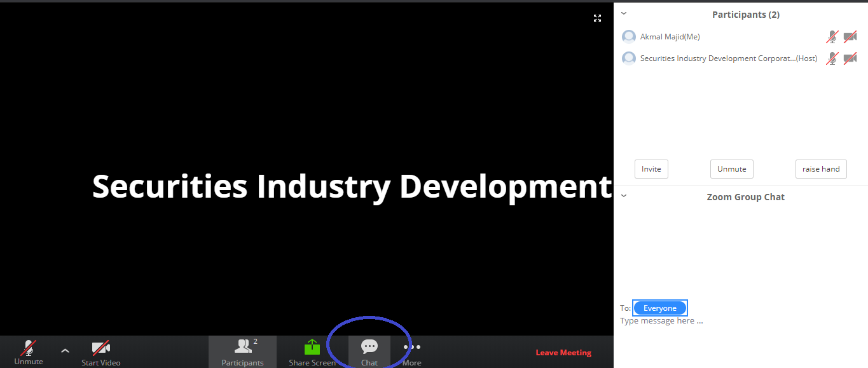Select Securities Industry Development Corporat...(Host) row
Image resolution: width=868 pixels, height=368 pixels.
click(x=741, y=58)
